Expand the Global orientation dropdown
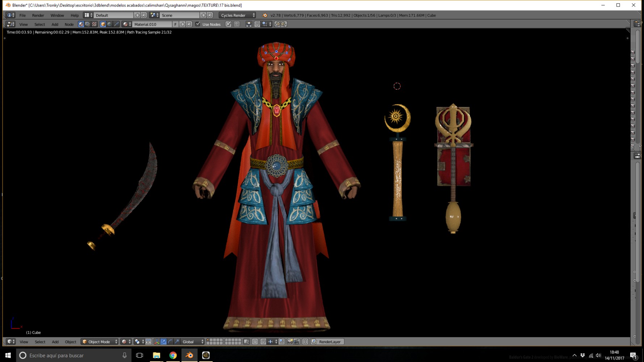Image resolution: width=644 pixels, height=362 pixels. [x=193, y=342]
